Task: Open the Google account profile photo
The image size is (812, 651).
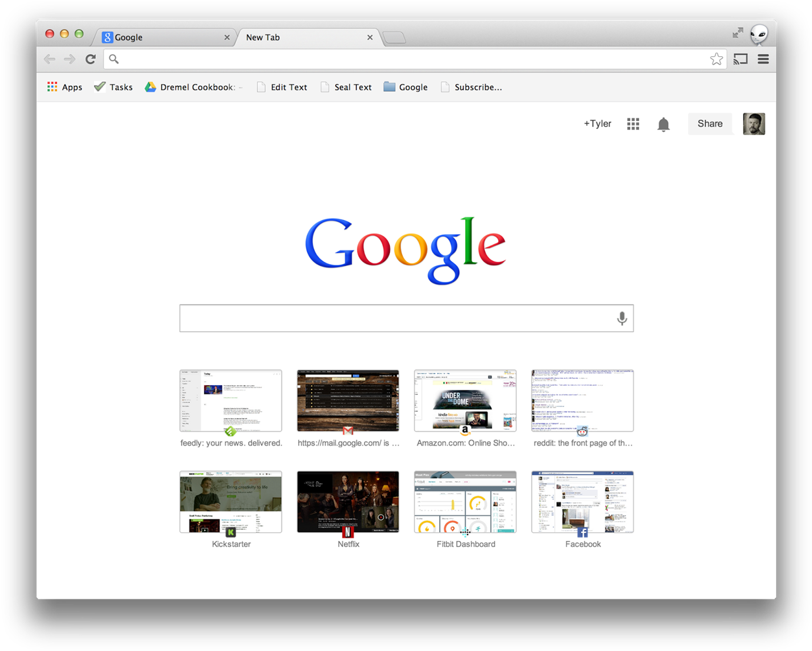Action: [x=754, y=123]
